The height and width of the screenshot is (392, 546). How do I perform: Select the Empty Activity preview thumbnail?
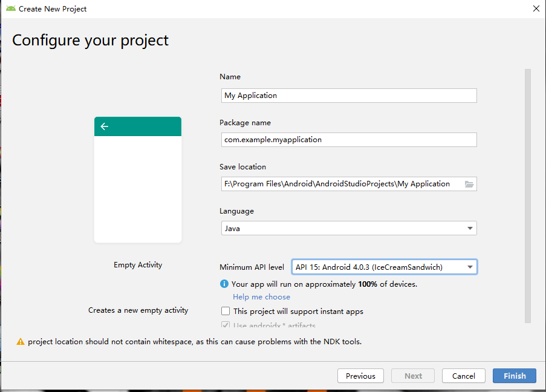tap(138, 180)
